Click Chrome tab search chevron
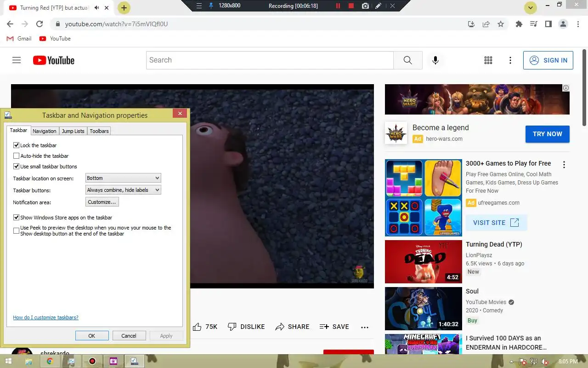Screen dimensions: 588x368 tap(531, 8)
